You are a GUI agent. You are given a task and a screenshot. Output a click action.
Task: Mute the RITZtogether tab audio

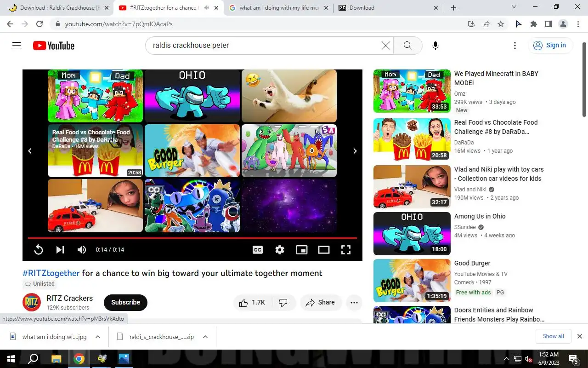click(206, 8)
